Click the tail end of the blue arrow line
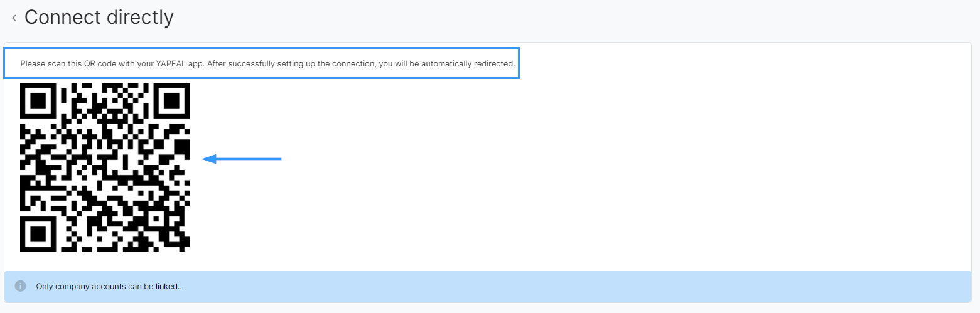This screenshot has height=313, width=980. pyautogui.click(x=279, y=159)
